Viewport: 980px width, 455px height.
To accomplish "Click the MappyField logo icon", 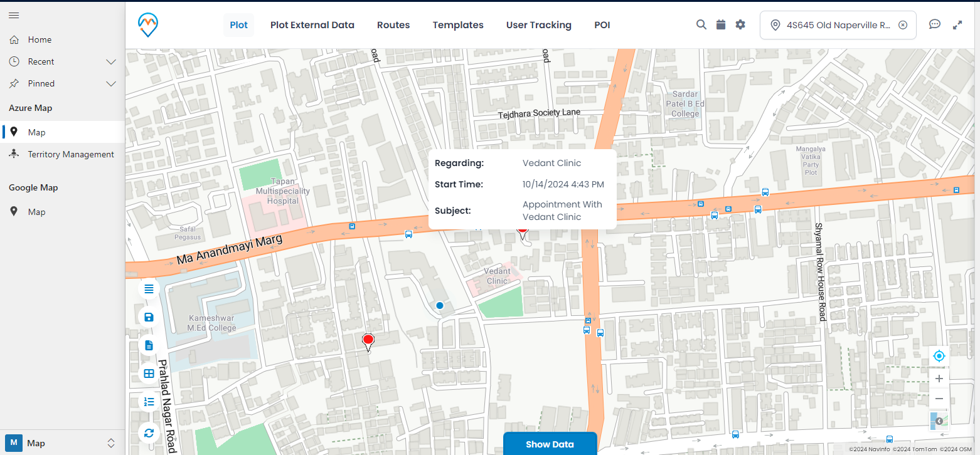I will (148, 25).
